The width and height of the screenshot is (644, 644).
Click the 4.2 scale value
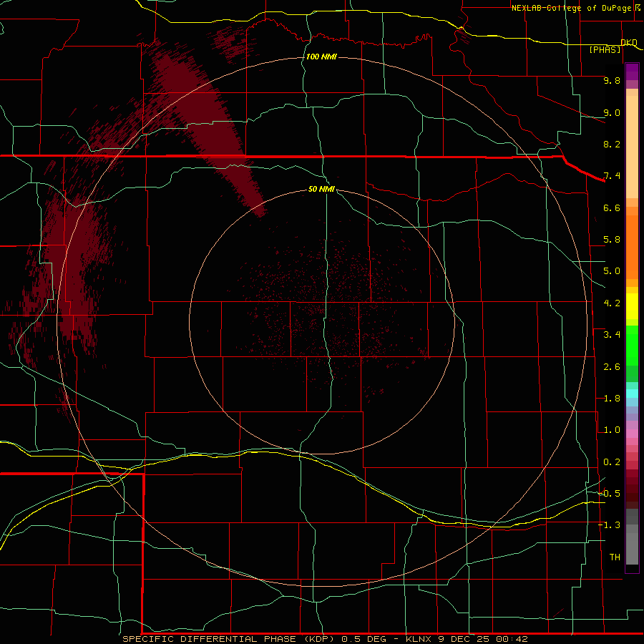(x=612, y=303)
